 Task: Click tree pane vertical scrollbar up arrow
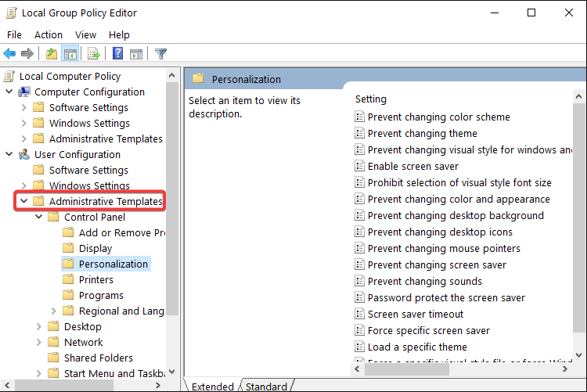tap(172, 75)
